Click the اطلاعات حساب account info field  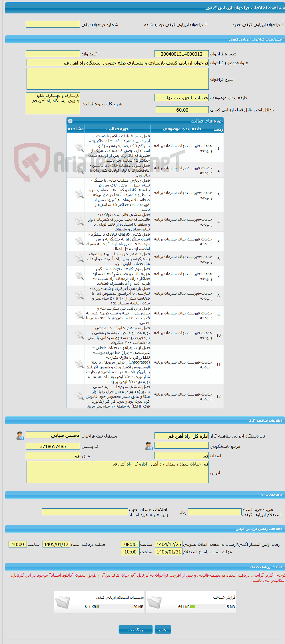click(85, 512)
